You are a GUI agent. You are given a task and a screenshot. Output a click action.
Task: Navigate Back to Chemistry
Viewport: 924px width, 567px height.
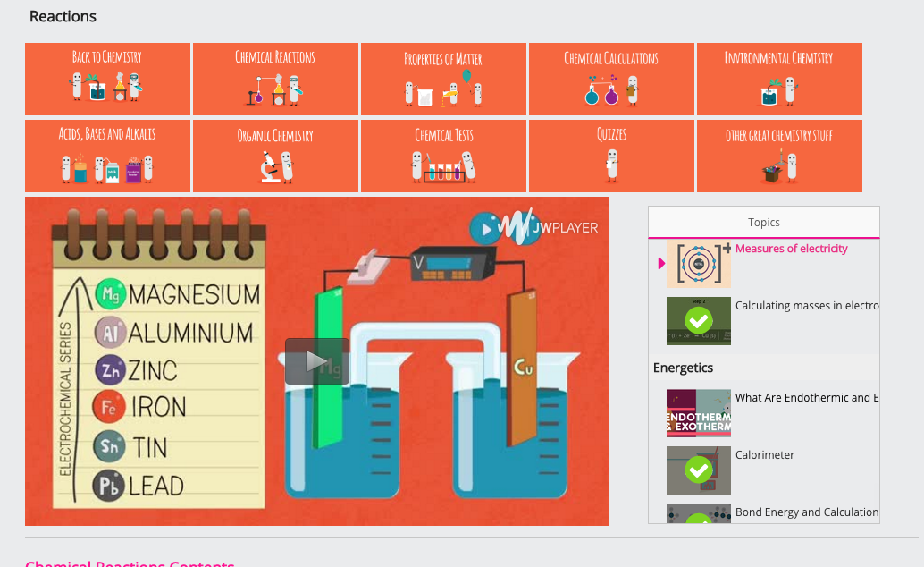pos(107,79)
